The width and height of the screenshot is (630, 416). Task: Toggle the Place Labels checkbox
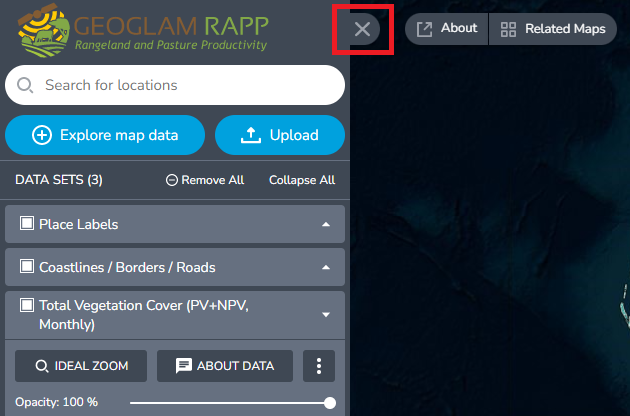pos(28,224)
